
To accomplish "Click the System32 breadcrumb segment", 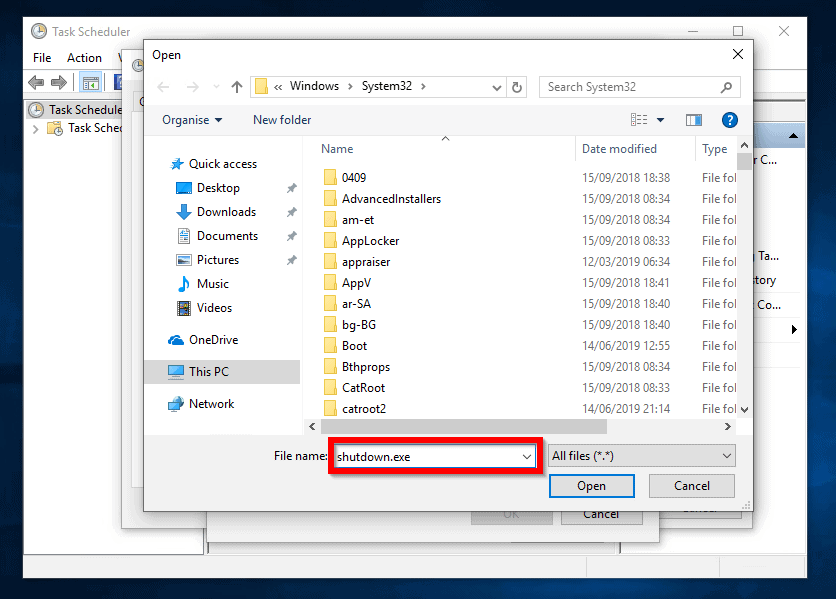I will 387,86.
